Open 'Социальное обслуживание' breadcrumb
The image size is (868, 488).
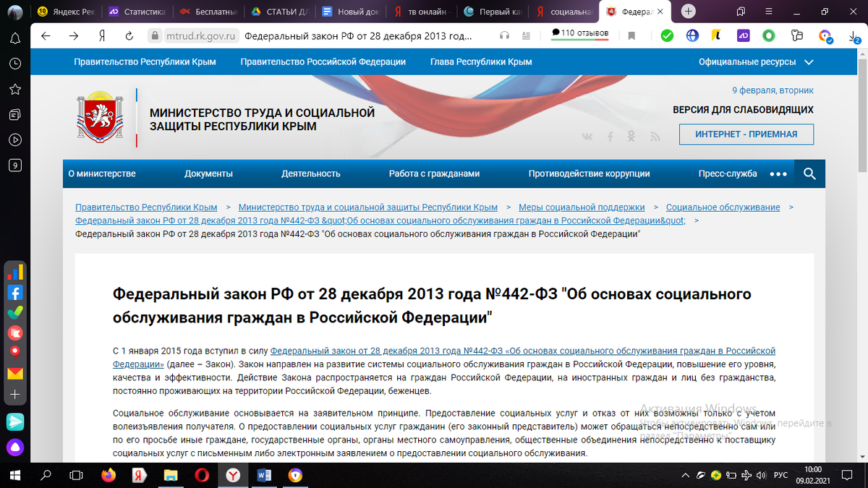(x=723, y=207)
